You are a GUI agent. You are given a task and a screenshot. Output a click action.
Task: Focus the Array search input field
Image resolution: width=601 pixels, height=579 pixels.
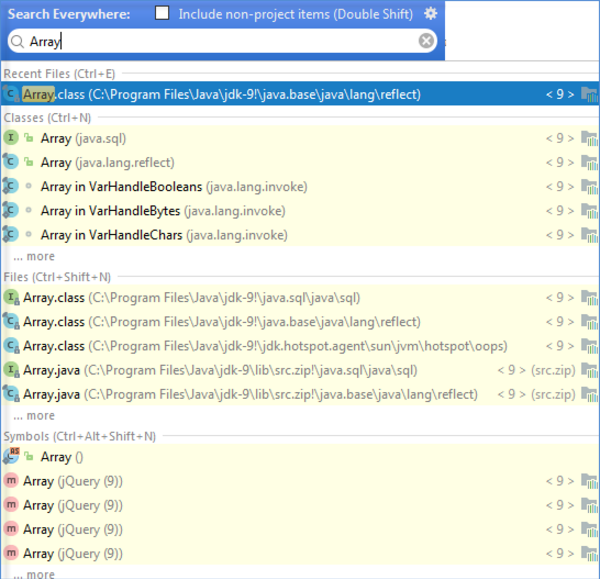pos(222,41)
